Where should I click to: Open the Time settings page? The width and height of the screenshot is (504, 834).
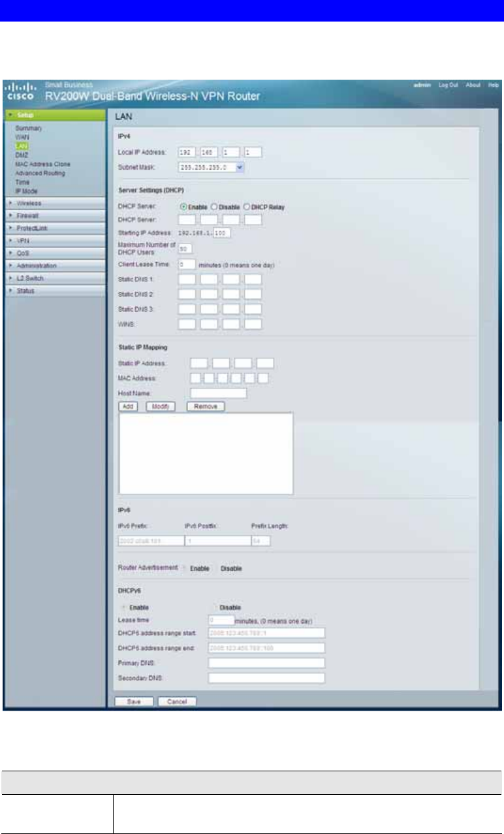tap(22, 182)
